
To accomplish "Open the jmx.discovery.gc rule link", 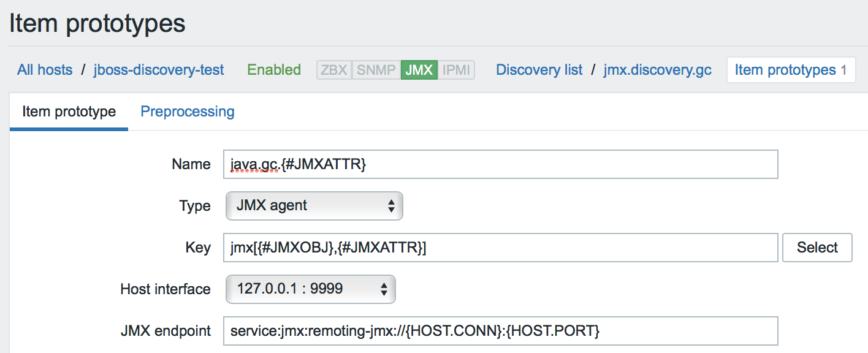I will coord(657,69).
